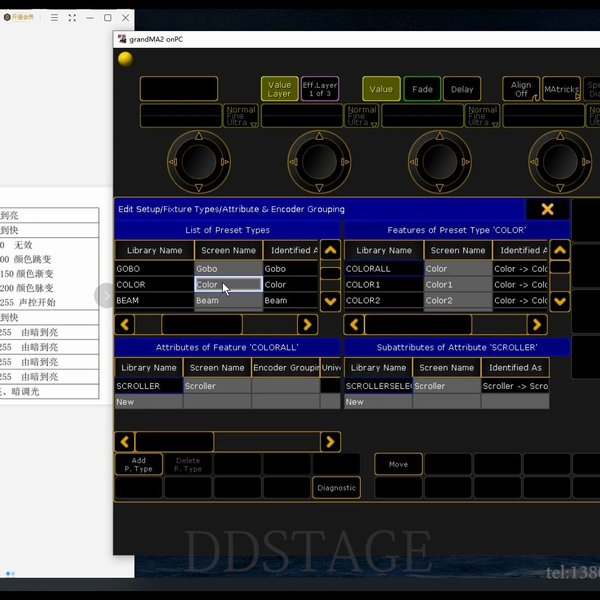Screen dimensions: 600x600
Task: Click left arrow of fourth encoder wheel
Action: 534,162
